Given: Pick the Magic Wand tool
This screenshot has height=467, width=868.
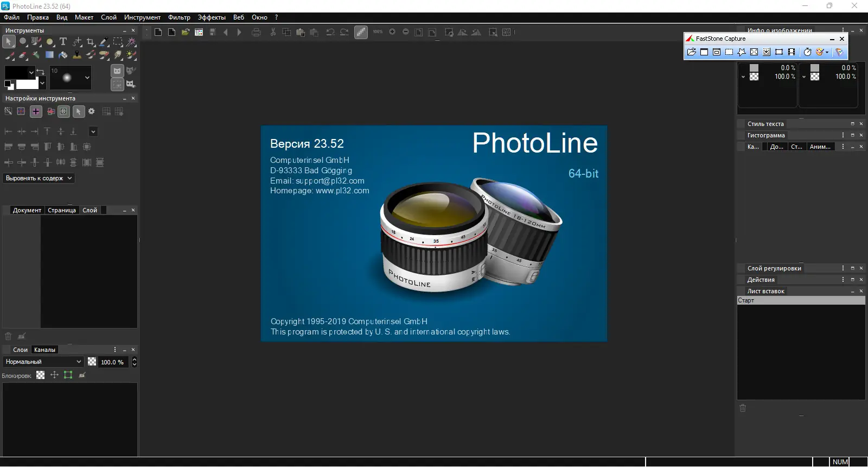Looking at the screenshot, I should pos(131,41).
